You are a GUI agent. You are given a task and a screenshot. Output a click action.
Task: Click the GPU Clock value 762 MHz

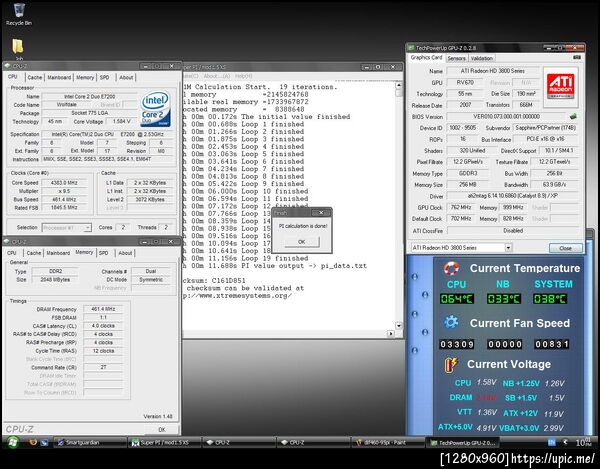click(x=461, y=207)
